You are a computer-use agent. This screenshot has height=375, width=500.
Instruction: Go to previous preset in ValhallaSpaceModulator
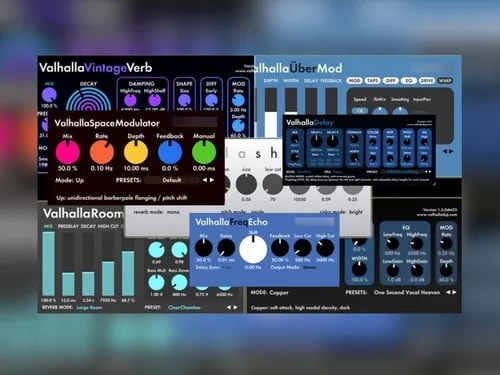pyautogui.click(x=205, y=180)
